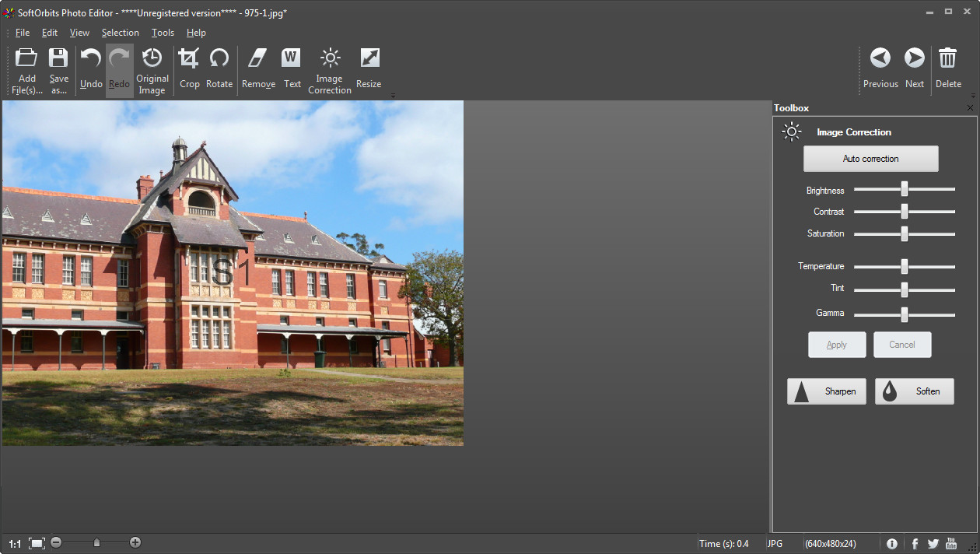Viewport: 980px width, 554px height.
Task: Restore the Original Image
Action: pyautogui.click(x=152, y=68)
